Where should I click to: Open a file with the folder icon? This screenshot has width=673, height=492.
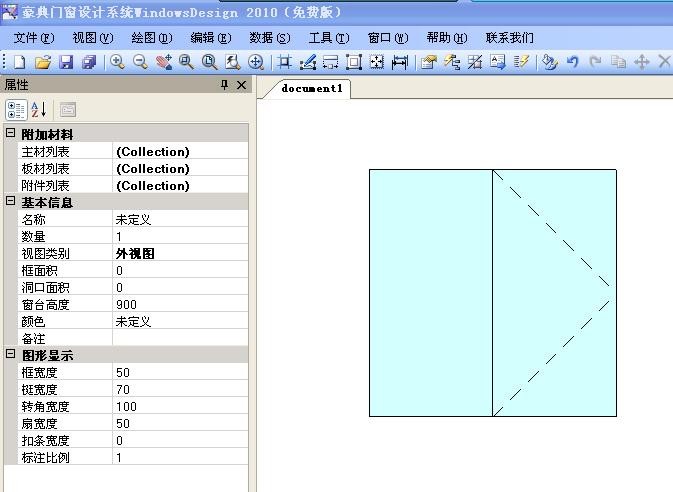pyautogui.click(x=42, y=62)
